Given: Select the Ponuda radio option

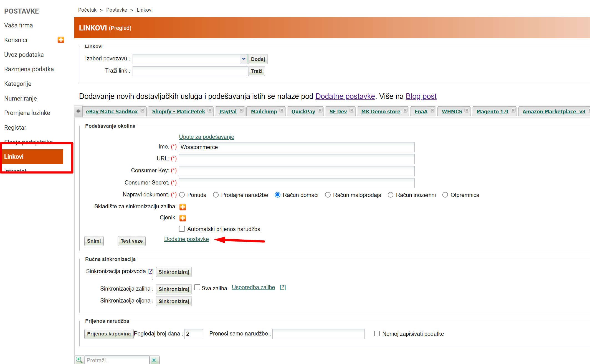Looking at the screenshot, I should pyautogui.click(x=182, y=195).
